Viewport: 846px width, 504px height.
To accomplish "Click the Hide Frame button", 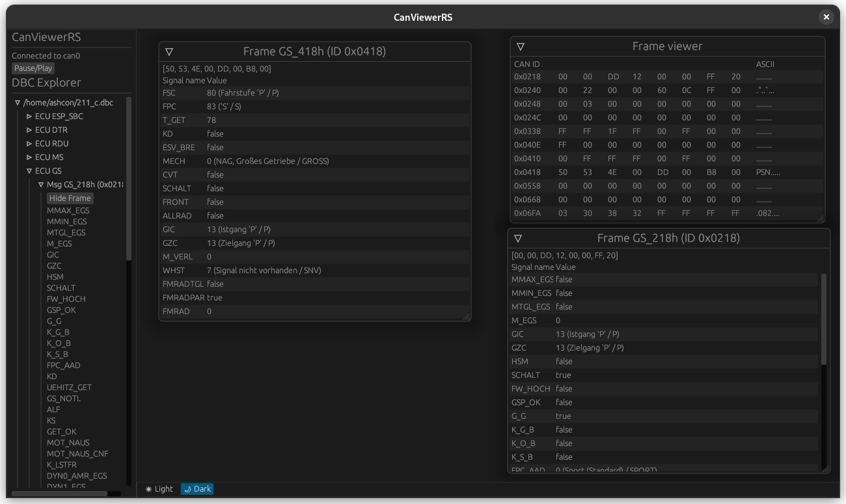I will tap(70, 198).
